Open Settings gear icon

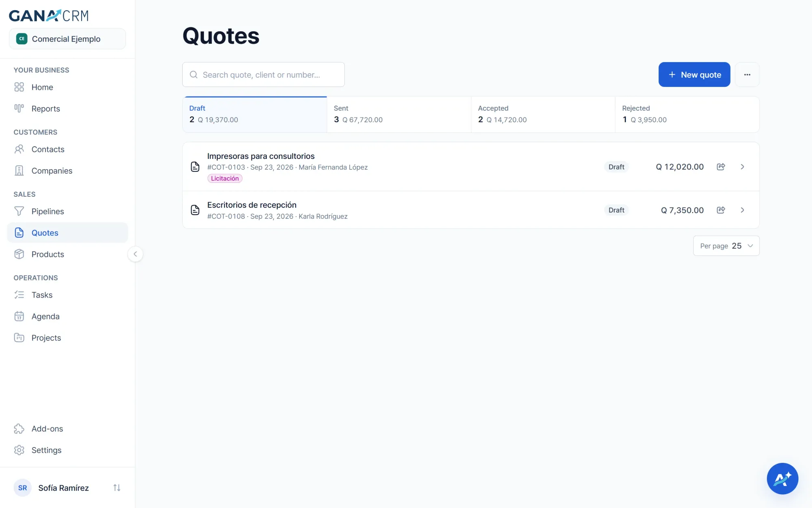pos(19,450)
